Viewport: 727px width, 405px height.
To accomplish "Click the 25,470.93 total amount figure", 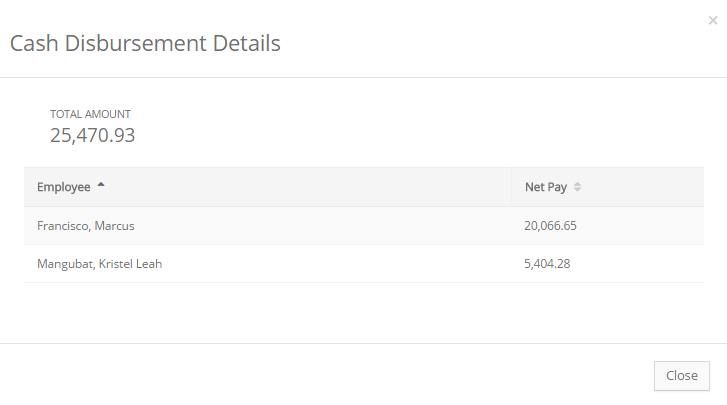I will pyautogui.click(x=92, y=135).
